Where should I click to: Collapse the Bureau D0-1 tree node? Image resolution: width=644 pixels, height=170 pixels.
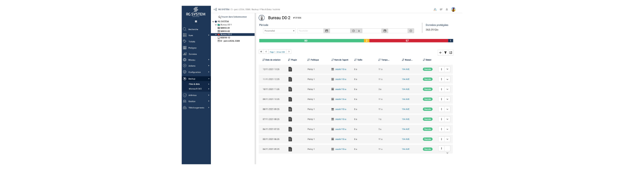[x=216, y=25]
